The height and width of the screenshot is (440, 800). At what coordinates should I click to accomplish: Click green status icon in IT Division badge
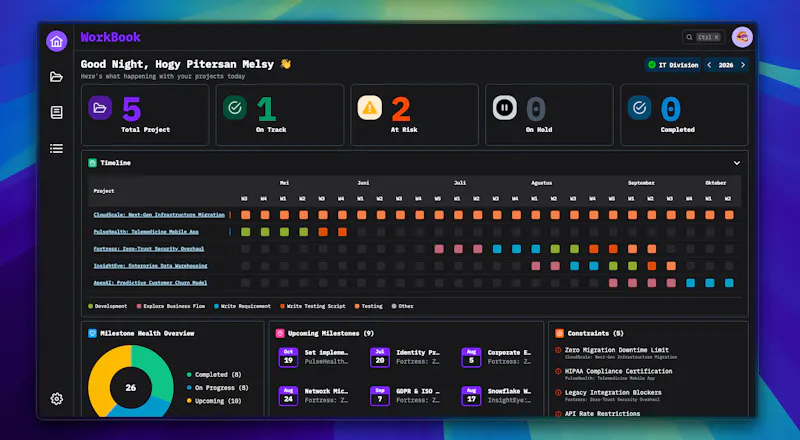(652, 65)
